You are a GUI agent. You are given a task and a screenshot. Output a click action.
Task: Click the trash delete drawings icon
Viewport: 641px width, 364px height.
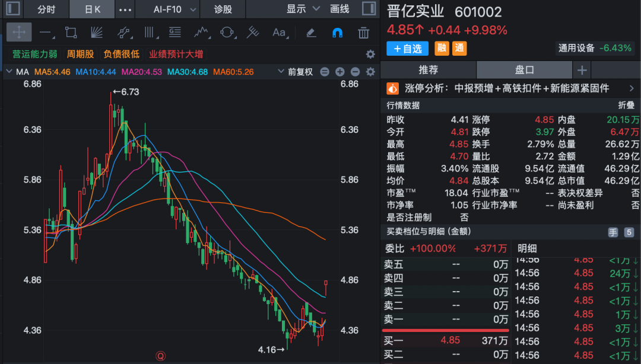pos(363,33)
